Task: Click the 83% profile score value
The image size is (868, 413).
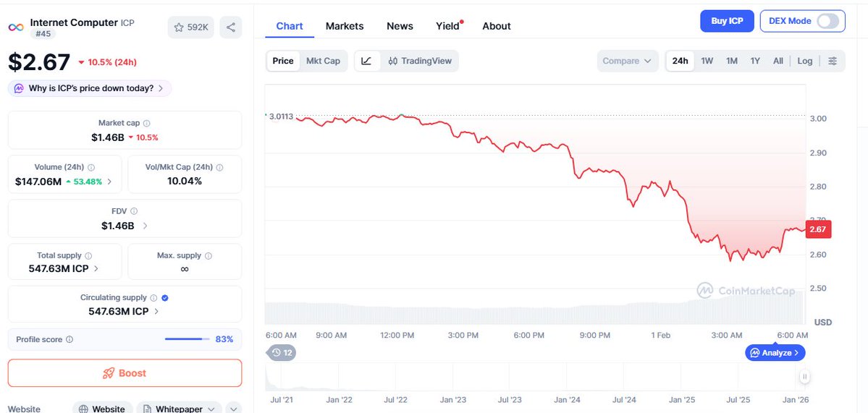Action: point(224,339)
